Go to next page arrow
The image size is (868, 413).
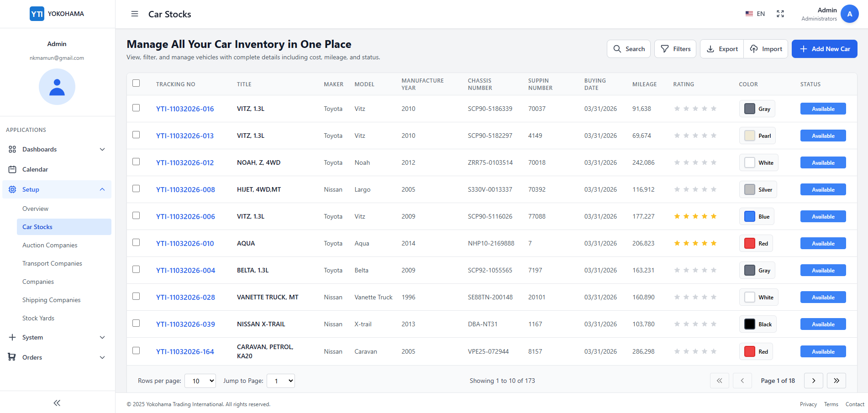point(814,381)
